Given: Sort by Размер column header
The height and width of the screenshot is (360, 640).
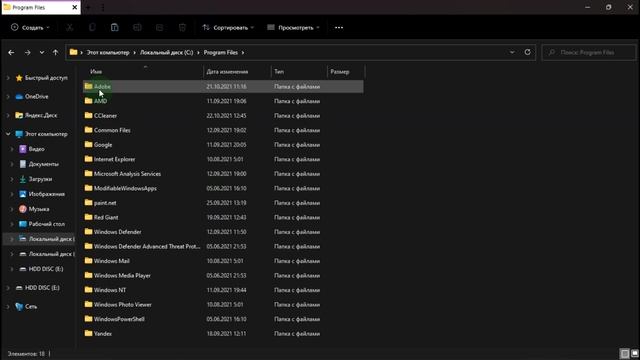Looking at the screenshot, I should (340, 71).
